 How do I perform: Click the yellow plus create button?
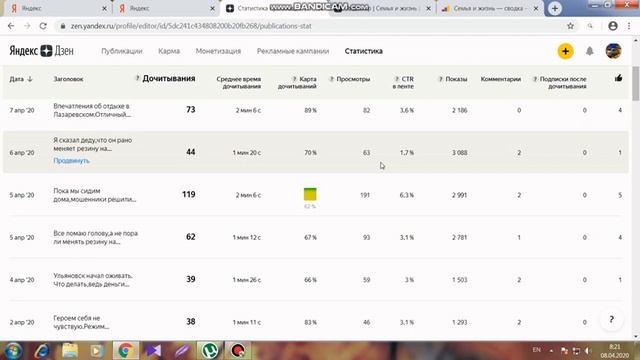tap(565, 51)
